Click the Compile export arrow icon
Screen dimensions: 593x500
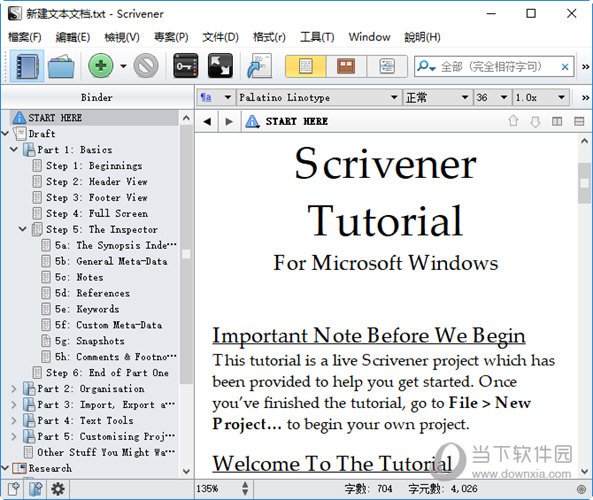(259, 66)
